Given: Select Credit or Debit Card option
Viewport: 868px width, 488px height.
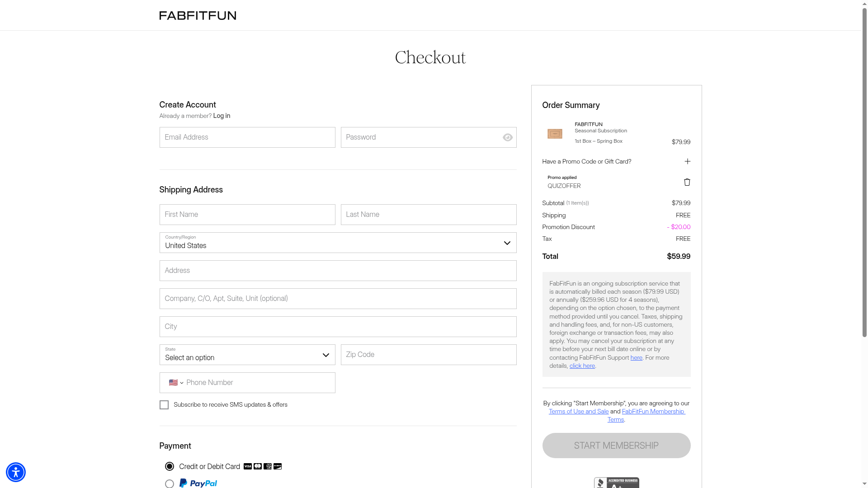Looking at the screenshot, I should [x=170, y=466].
